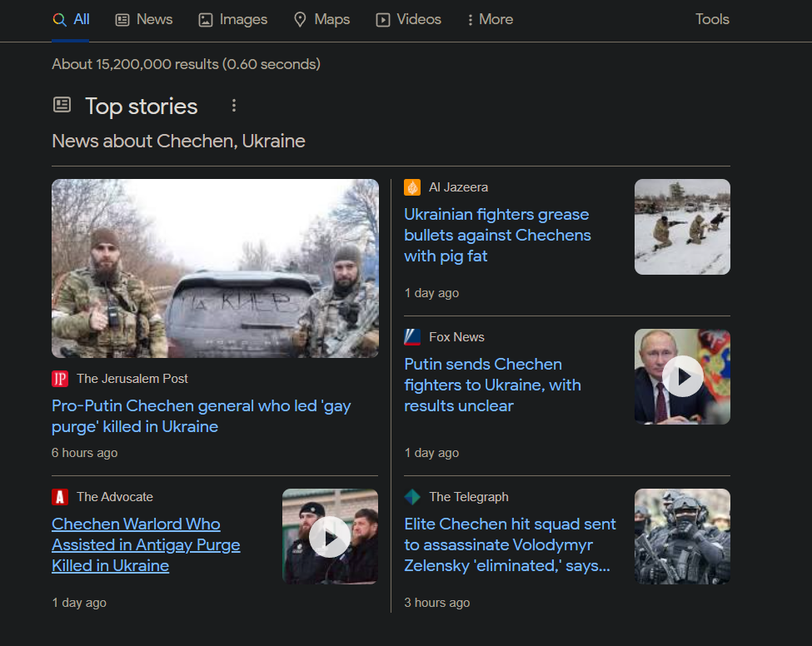Click the magnifier icon beside All
Screen dimensions: 812x646
pos(60,20)
